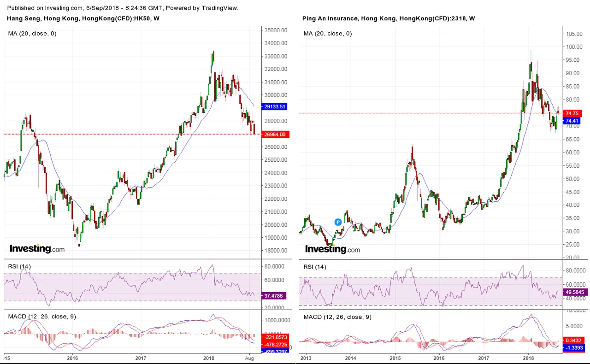The height and width of the screenshot is (364, 590).
Task: Click the 2015 label on Ping An time axis
Action: point(395,358)
